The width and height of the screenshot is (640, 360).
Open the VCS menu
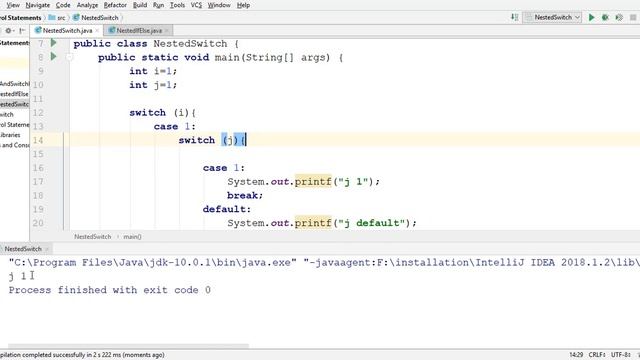pyautogui.click(x=196, y=5)
